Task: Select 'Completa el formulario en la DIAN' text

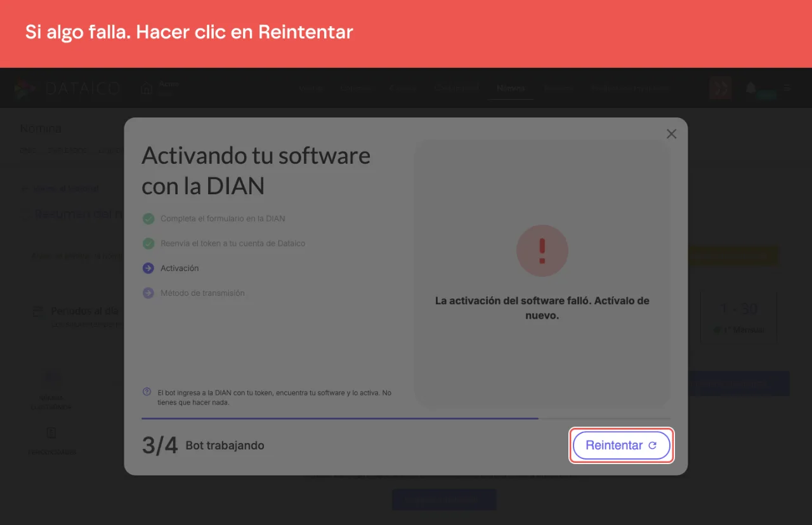Action: [223, 218]
